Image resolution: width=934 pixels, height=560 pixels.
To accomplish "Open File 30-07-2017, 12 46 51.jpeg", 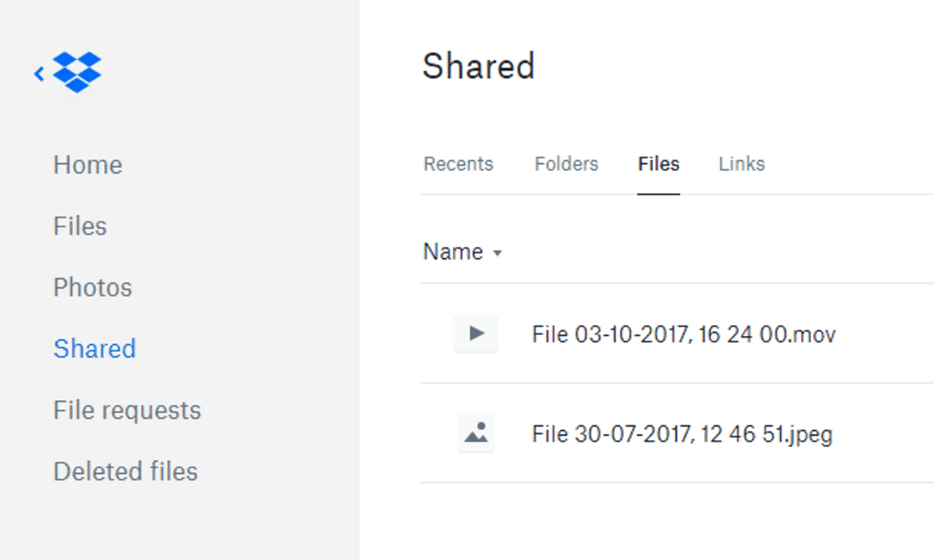I will coord(682,434).
